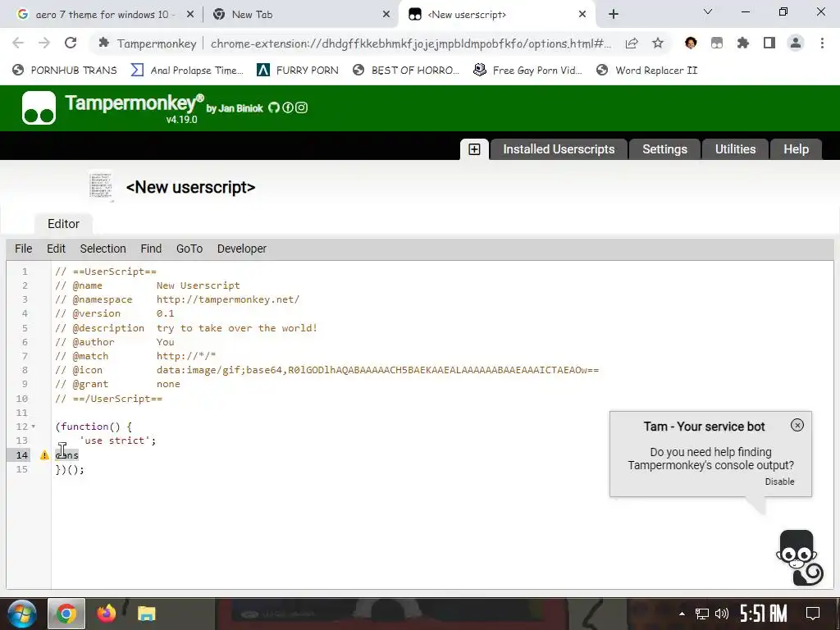Image resolution: width=840 pixels, height=630 pixels.
Task: Open the Selection menu
Action: point(103,249)
